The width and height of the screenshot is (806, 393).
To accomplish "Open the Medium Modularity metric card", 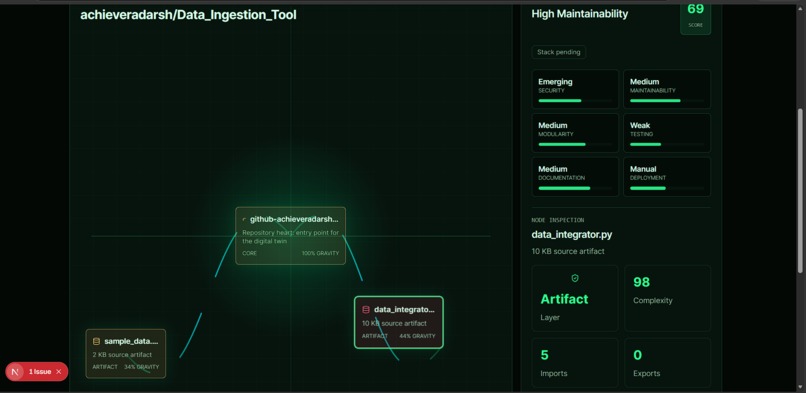I will click(575, 133).
